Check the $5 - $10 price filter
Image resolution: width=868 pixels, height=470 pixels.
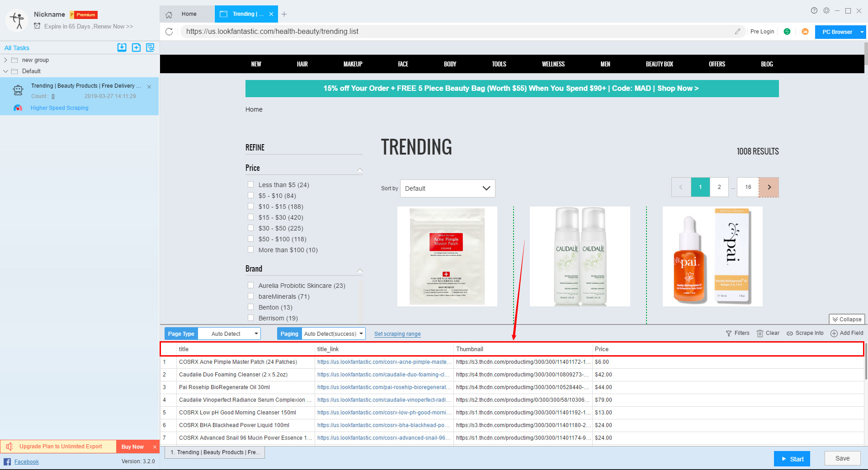coord(250,195)
